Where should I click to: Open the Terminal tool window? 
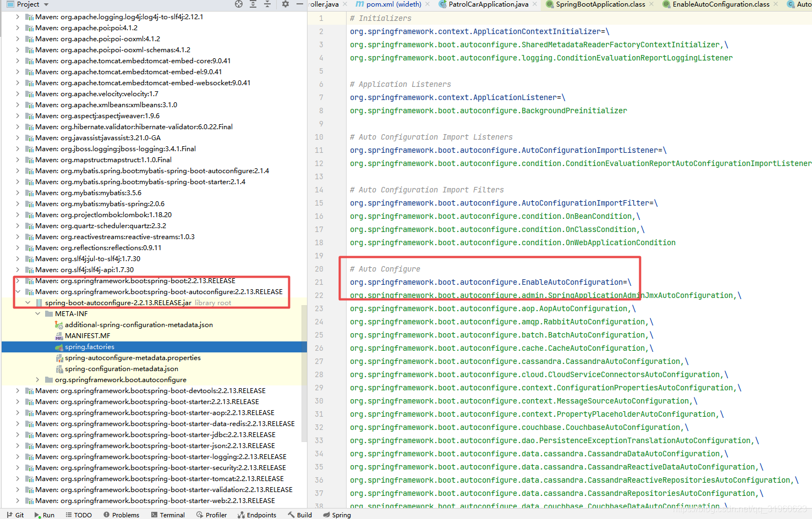[x=167, y=515]
